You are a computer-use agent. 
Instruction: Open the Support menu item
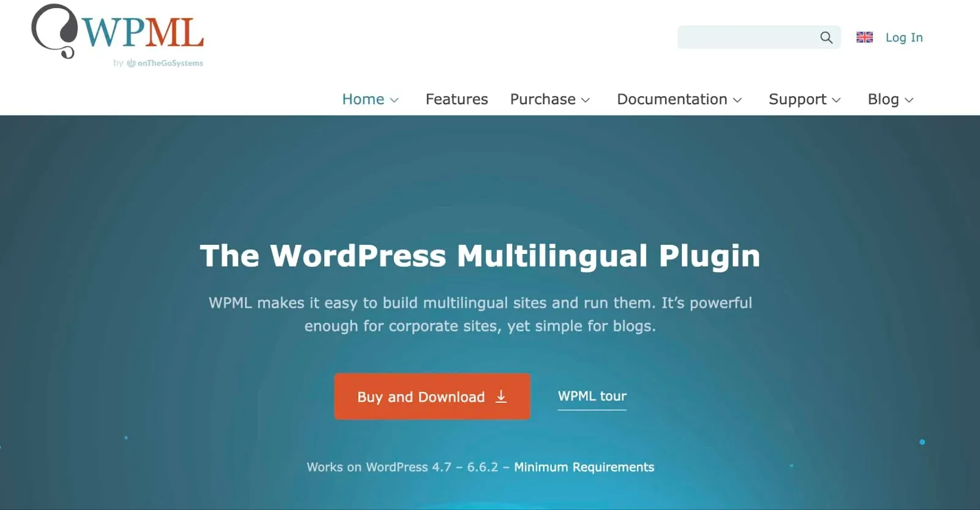coord(797,99)
